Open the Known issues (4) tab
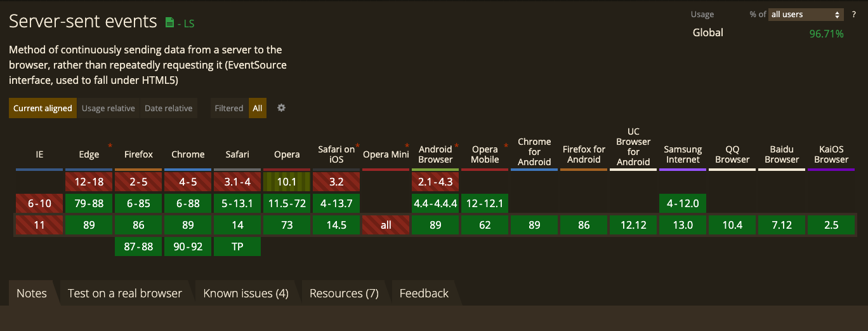This screenshot has height=331, width=868. 246,293
